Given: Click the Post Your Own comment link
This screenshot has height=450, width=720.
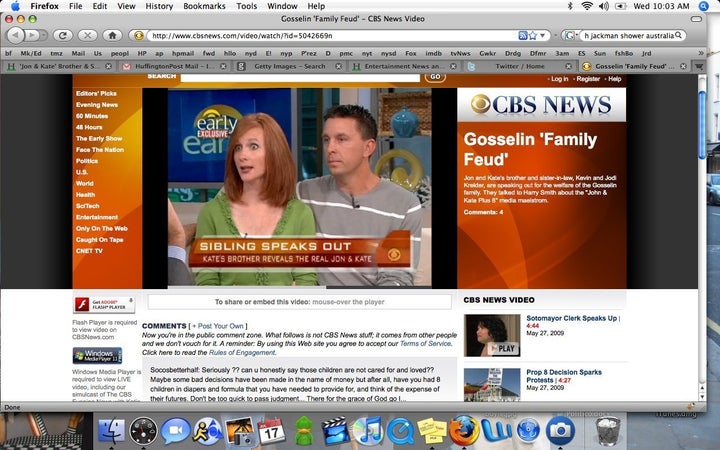Looking at the screenshot, I should point(218,326).
